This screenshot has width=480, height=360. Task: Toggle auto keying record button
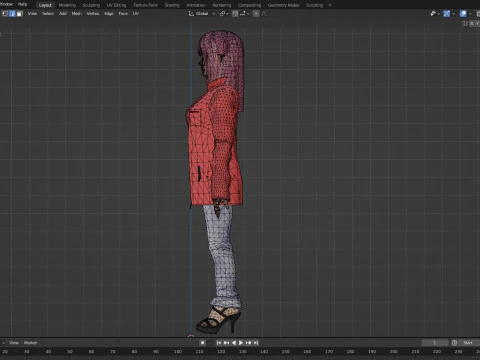pyautogui.click(x=202, y=343)
